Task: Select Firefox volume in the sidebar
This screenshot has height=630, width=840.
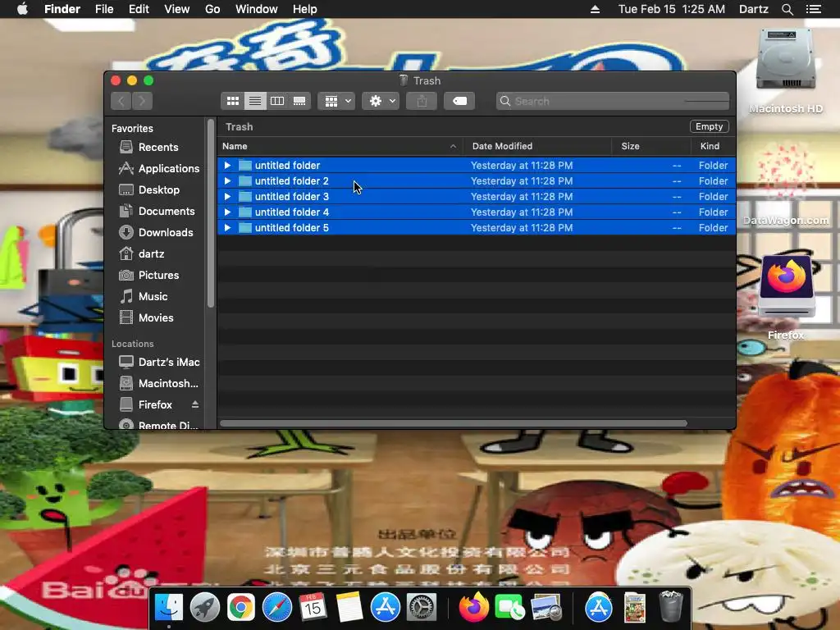Action: 146,405
